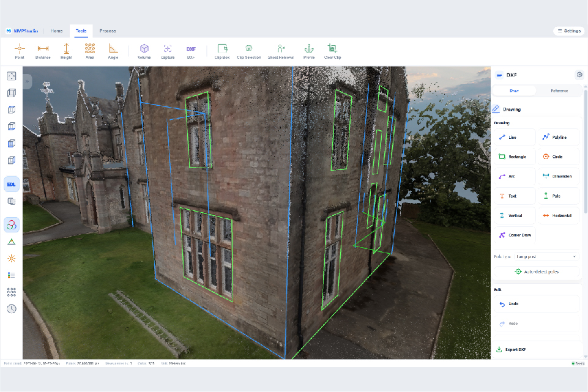
Task: Click the Redo button
Action: tap(537, 324)
